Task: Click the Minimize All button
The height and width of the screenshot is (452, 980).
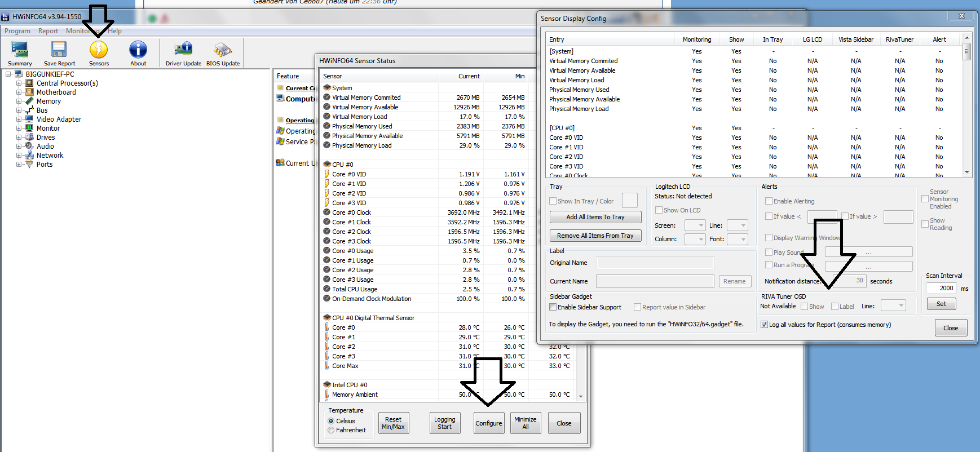Action: [526, 423]
